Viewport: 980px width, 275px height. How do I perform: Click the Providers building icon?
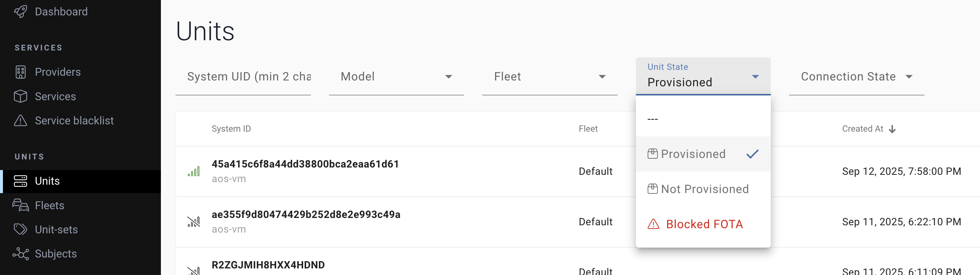tap(20, 72)
